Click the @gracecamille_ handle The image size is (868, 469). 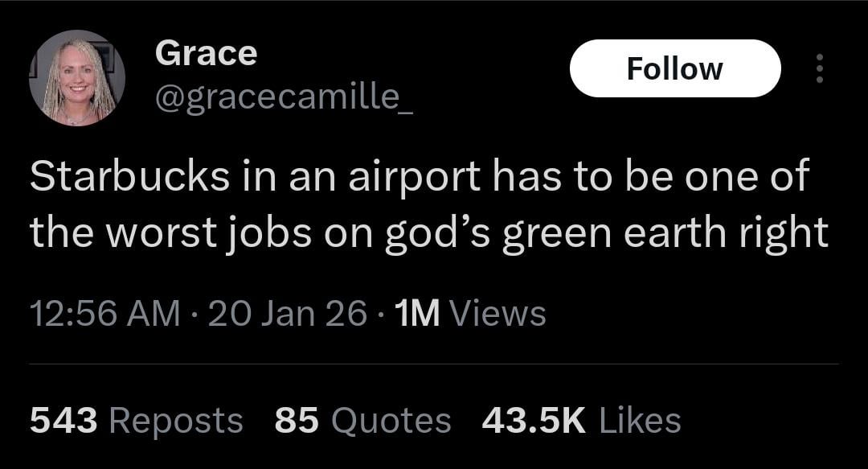(283, 97)
